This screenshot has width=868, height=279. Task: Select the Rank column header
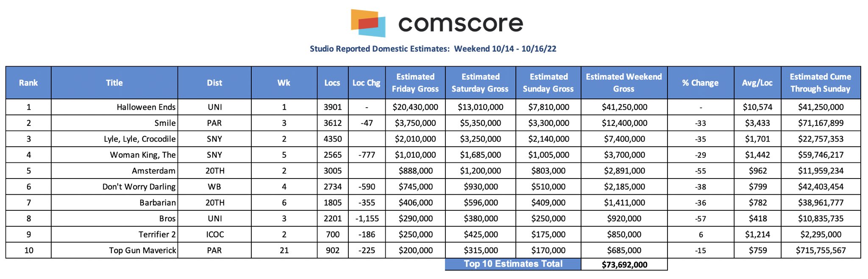tap(28, 83)
